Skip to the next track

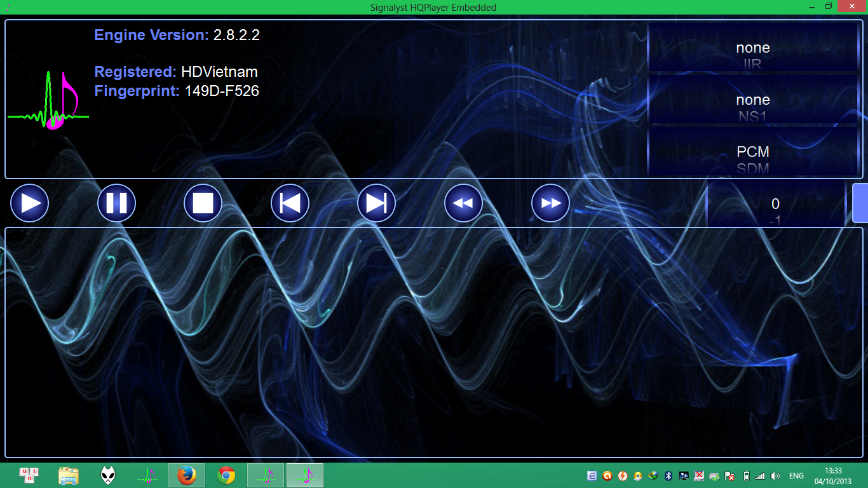[376, 203]
